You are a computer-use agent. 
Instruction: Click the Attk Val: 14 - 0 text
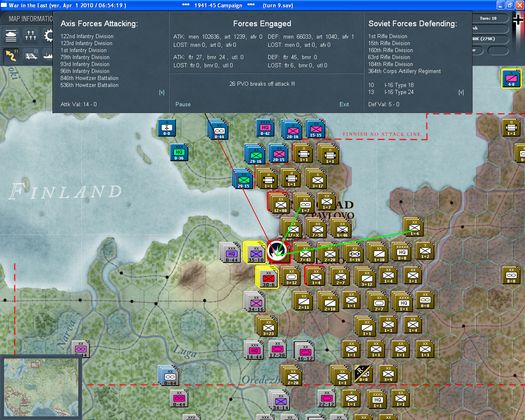click(79, 104)
